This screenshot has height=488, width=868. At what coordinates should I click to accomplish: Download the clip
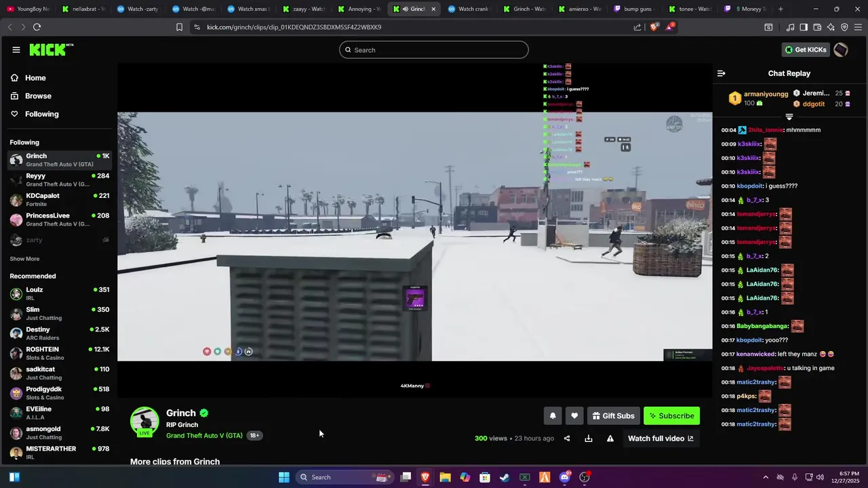tap(589, 439)
